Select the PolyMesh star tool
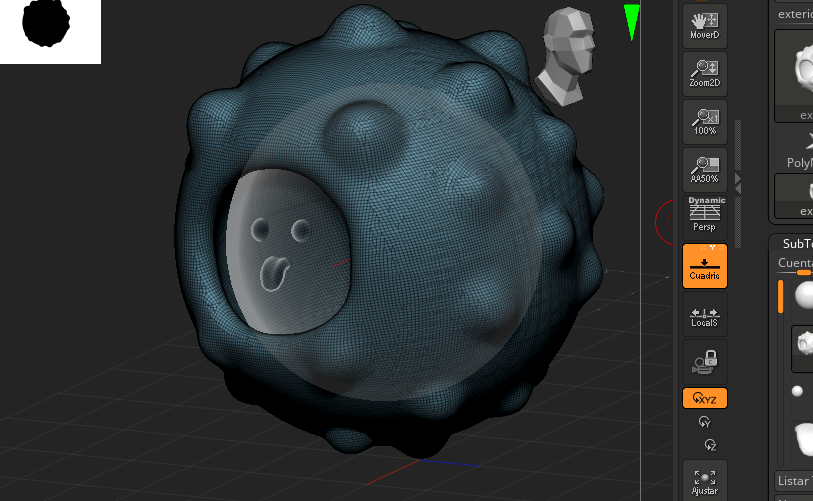The image size is (813, 501). (x=794, y=148)
